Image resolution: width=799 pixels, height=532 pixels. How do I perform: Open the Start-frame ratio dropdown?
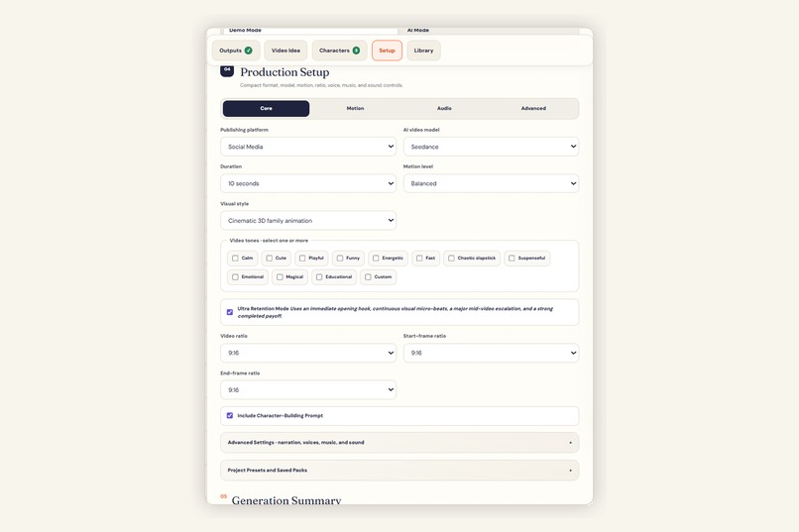(492, 353)
